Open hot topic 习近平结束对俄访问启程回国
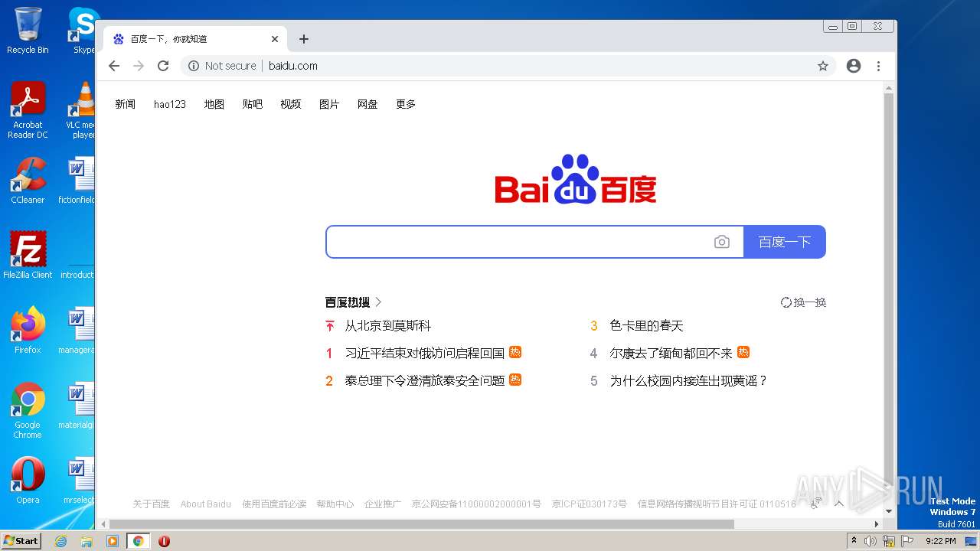 click(x=425, y=354)
